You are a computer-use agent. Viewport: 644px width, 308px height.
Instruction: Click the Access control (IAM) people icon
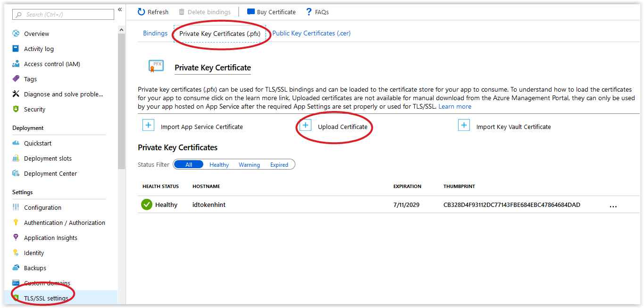pos(16,64)
